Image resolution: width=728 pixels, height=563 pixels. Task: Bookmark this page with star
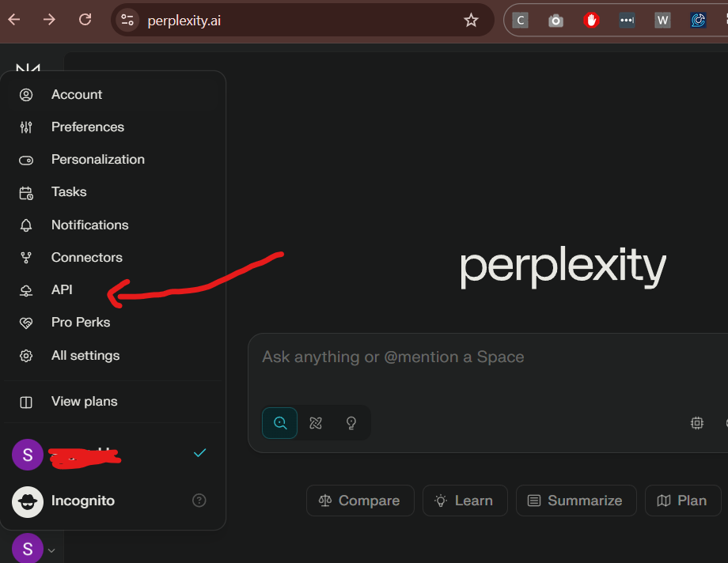coord(471,20)
